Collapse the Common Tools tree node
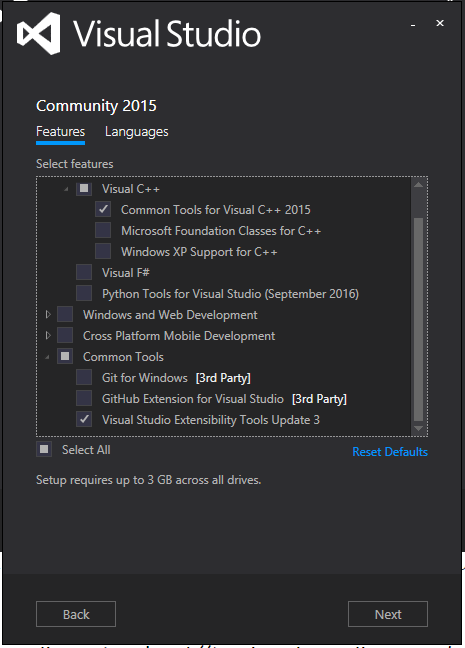 [47, 357]
